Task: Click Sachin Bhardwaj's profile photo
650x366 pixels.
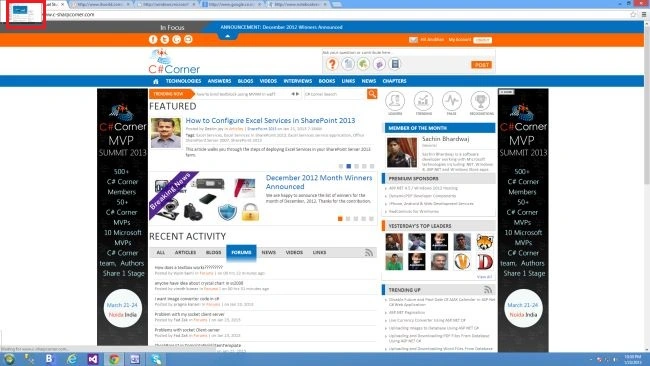Action: (x=402, y=153)
